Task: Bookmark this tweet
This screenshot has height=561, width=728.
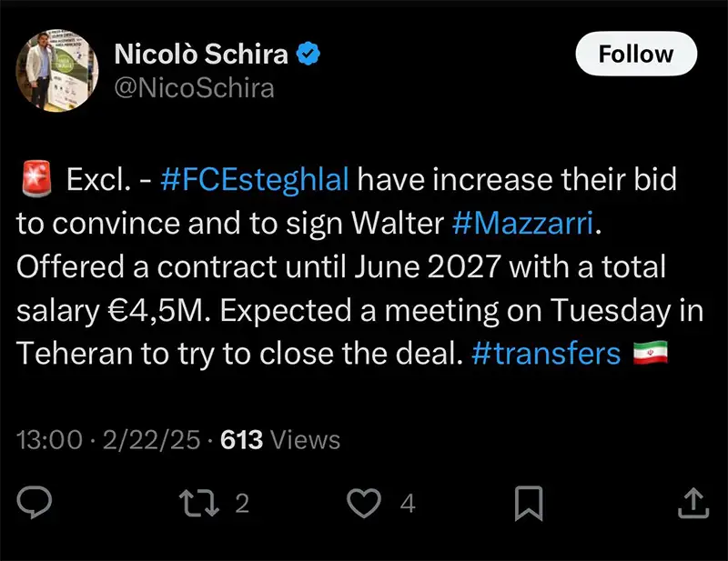Action: [x=530, y=503]
